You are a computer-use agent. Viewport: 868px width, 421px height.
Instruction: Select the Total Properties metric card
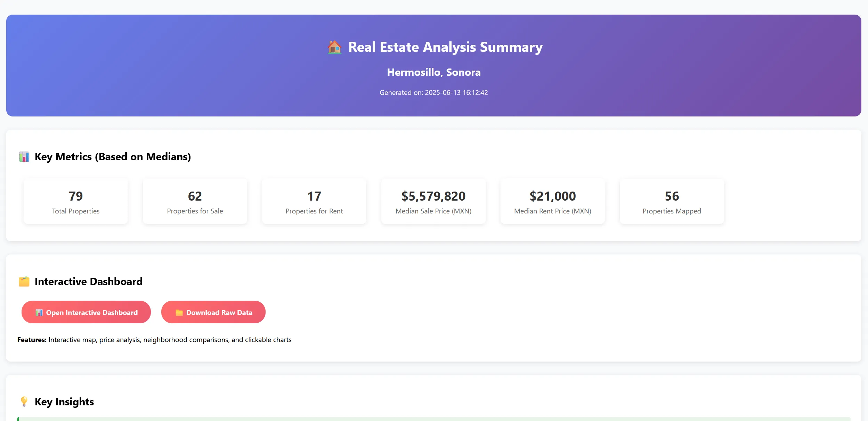pos(76,201)
